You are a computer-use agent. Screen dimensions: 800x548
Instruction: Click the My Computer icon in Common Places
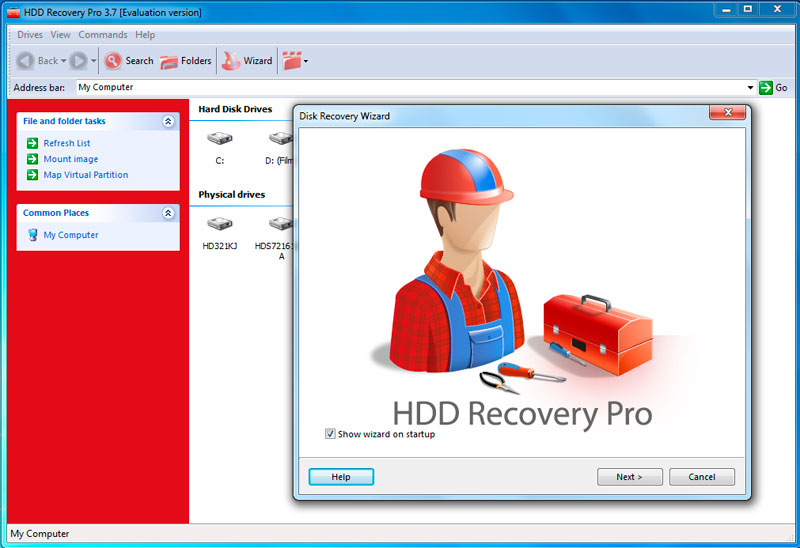click(33, 235)
